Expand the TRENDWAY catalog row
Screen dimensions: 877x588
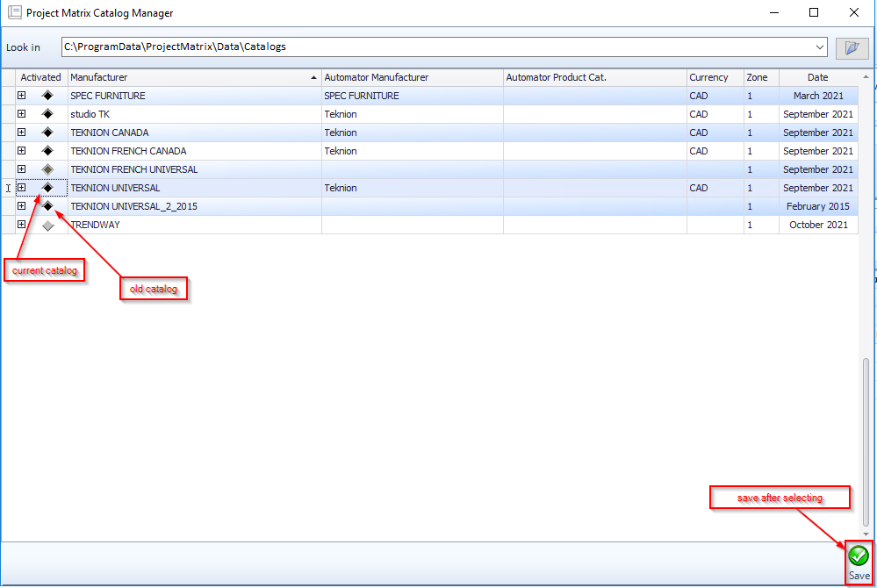click(x=22, y=225)
